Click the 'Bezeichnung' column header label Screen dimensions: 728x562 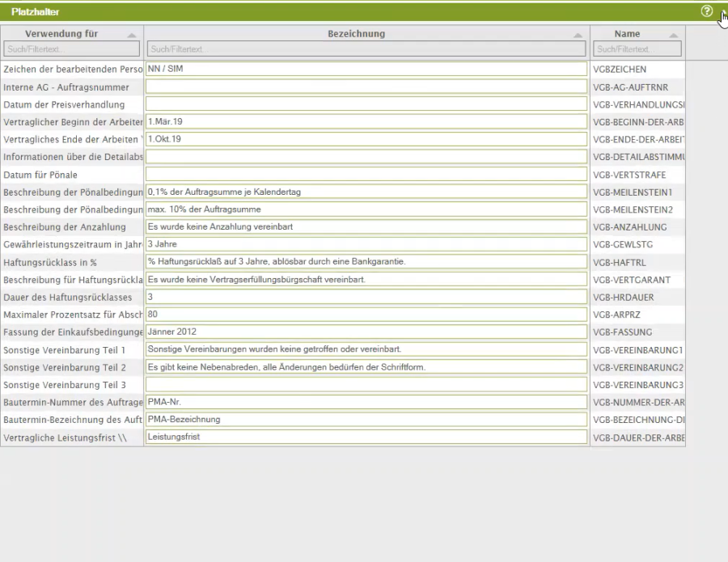pos(357,34)
